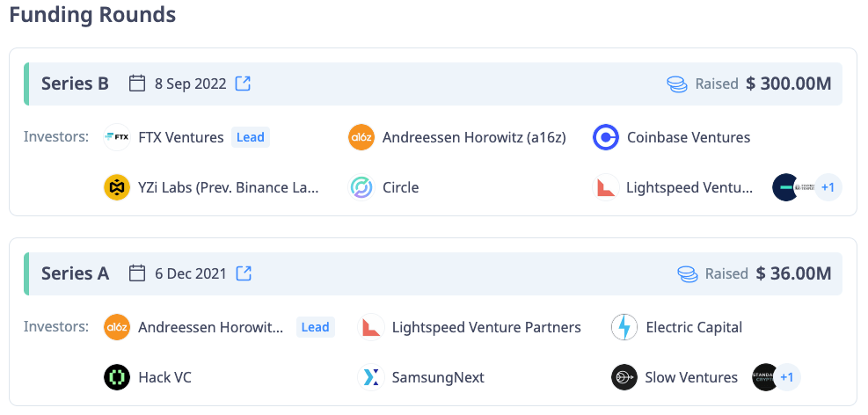This screenshot has width=868, height=415.
Task: Click the Hack VC logo icon
Action: [x=117, y=377]
